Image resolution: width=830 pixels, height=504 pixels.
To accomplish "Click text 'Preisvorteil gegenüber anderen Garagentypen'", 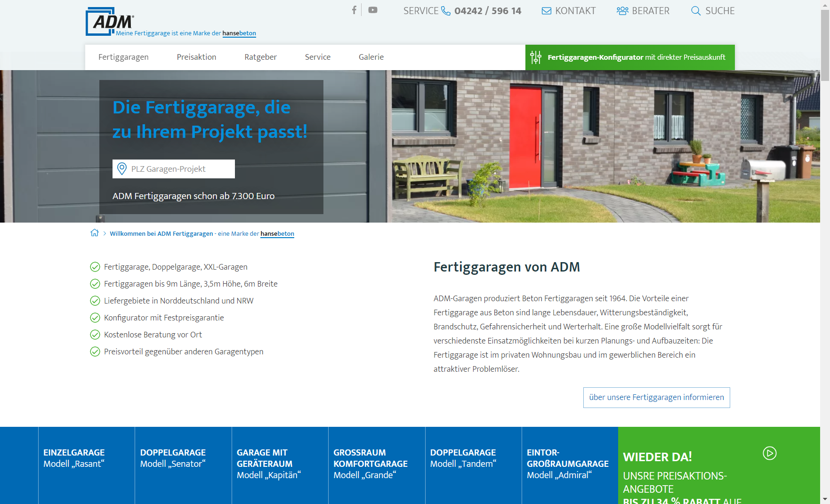I will coord(184,352).
